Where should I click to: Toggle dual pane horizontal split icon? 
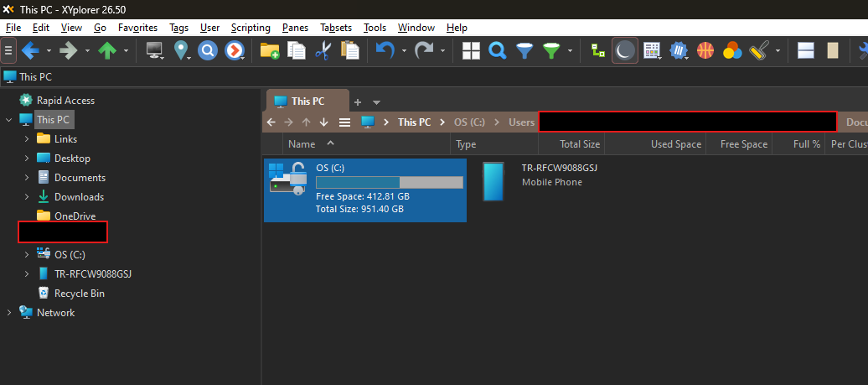806,50
